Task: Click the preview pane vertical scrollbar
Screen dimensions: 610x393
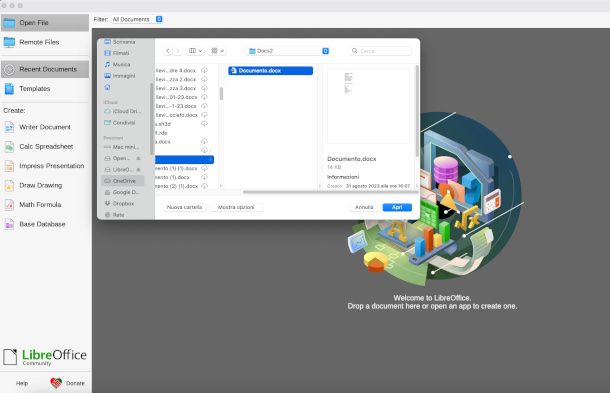Action: point(417,111)
